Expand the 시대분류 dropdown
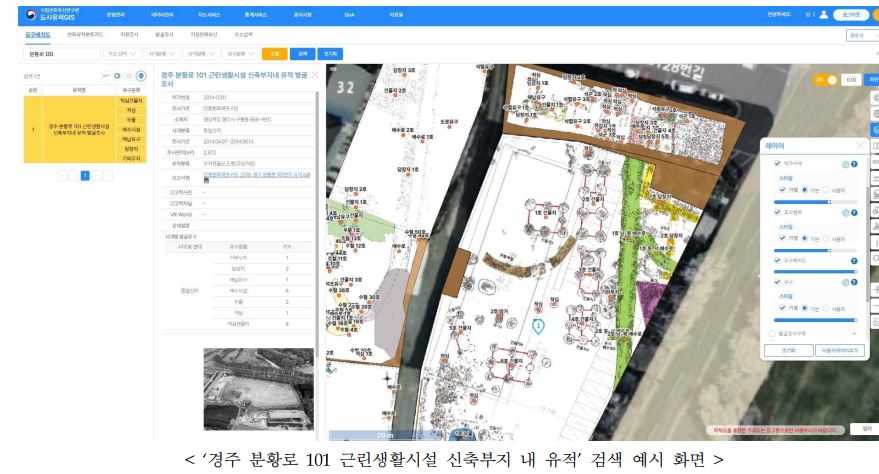Image resolution: width=879 pixels, height=474 pixels. pyautogui.click(x=162, y=53)
